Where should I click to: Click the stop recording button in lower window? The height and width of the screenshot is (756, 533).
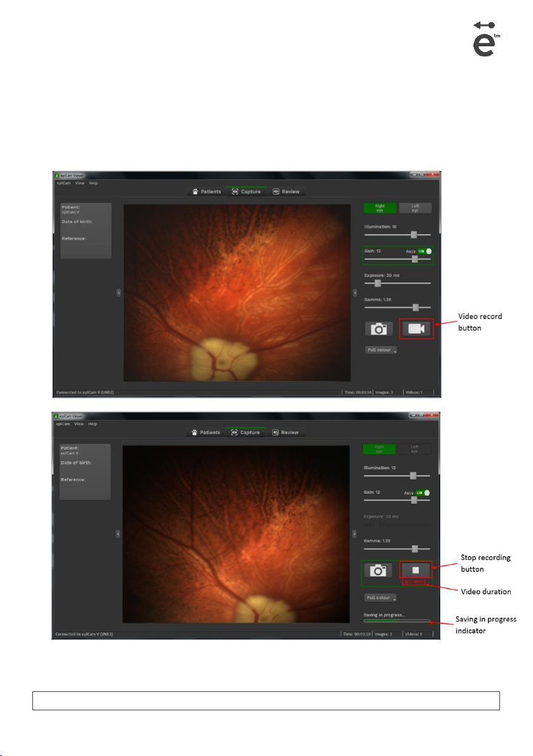pyautogui.click(x=416, y=570)
